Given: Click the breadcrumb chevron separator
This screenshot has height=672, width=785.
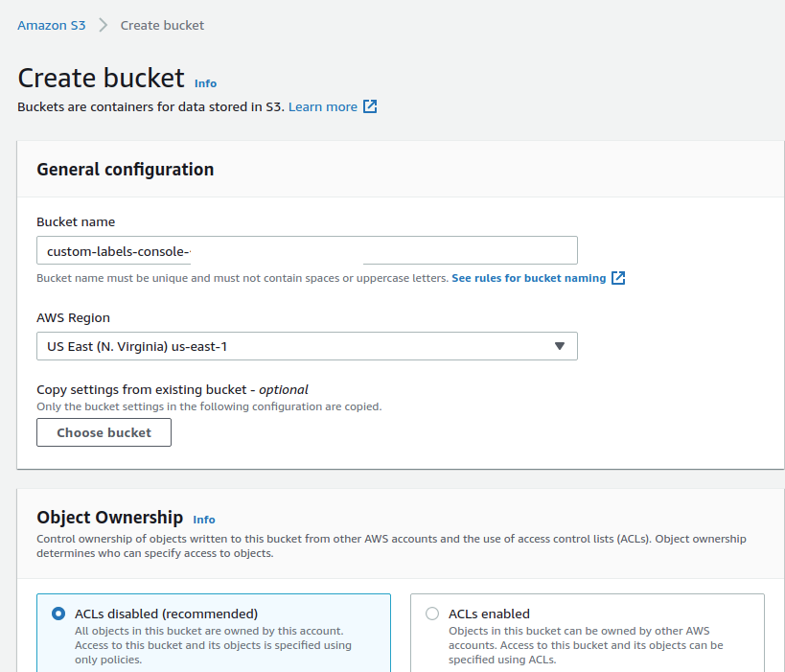Looking at the screenshot, I should pyautogui.click(x=104, y=25).
